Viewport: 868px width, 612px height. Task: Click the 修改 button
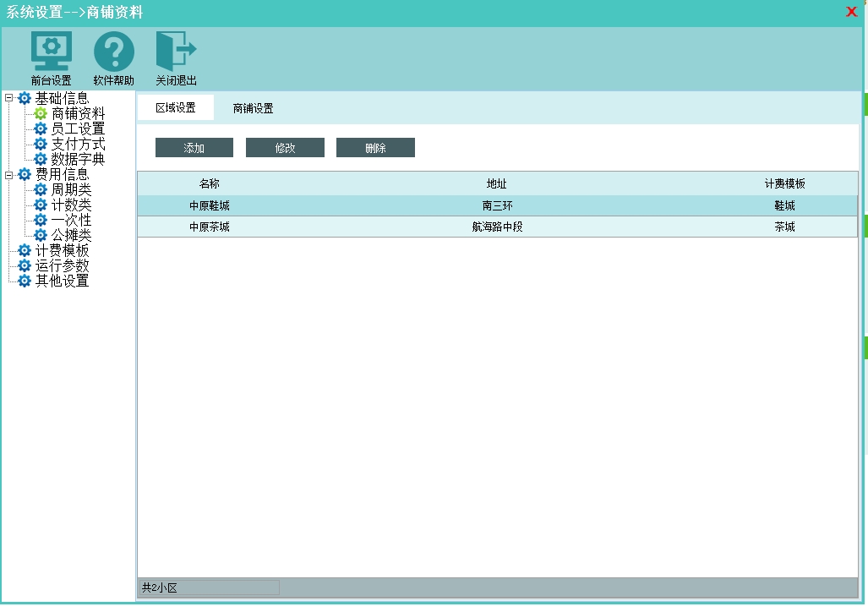pyautogui.click(x=285, y=148)
